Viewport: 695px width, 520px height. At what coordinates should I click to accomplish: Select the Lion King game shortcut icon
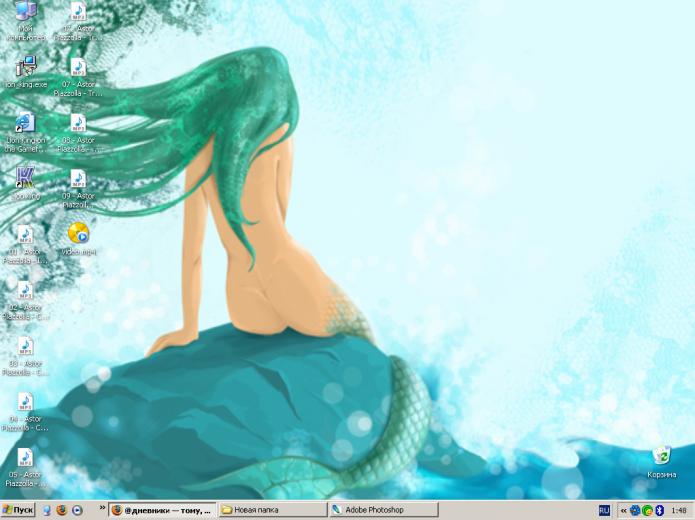point(25,122)
